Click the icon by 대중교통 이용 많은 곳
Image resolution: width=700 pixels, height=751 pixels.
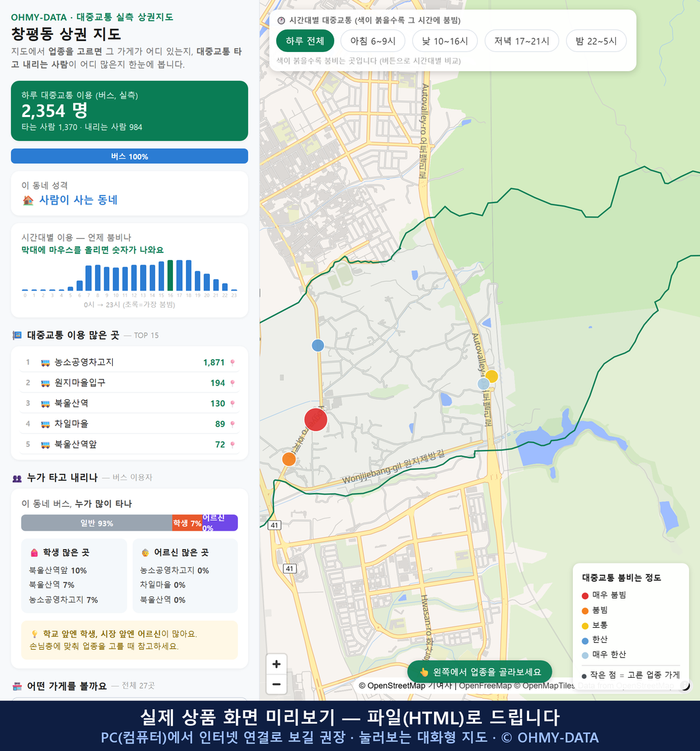pyautogui.click(x=17, y=335)
